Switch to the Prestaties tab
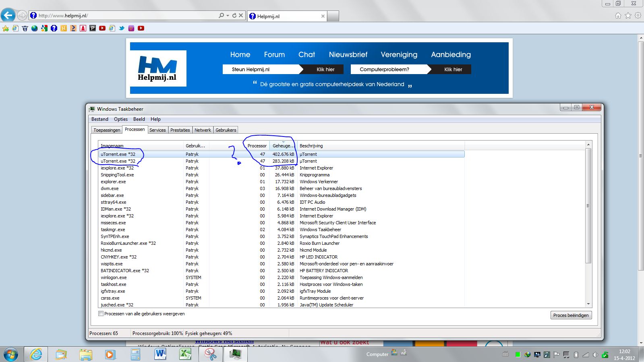 180,130
